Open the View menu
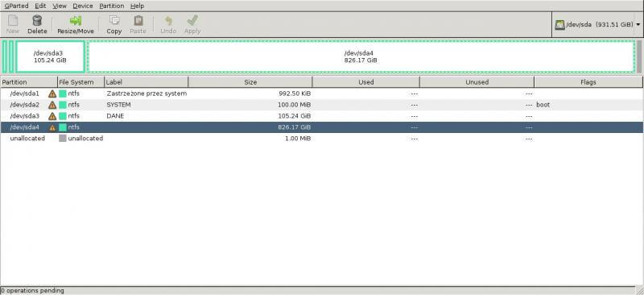 pyautogui.click(x=60, y=6)
